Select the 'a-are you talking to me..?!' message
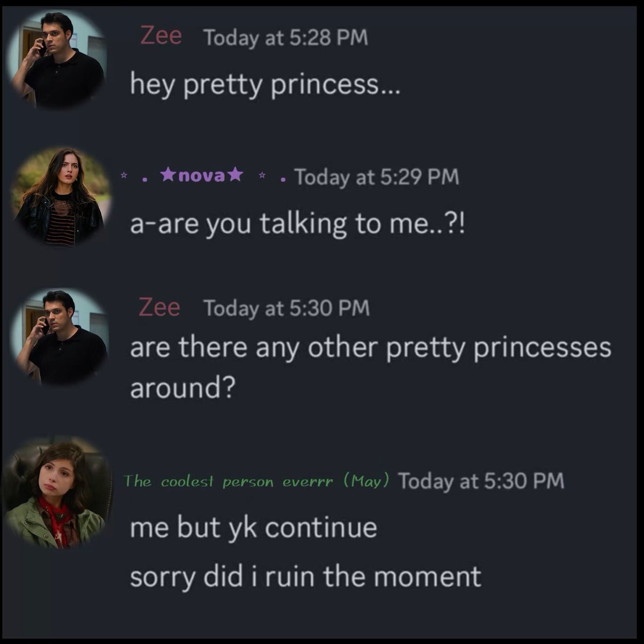Viewport: 644px width, 644px height. tap(297, 224)
